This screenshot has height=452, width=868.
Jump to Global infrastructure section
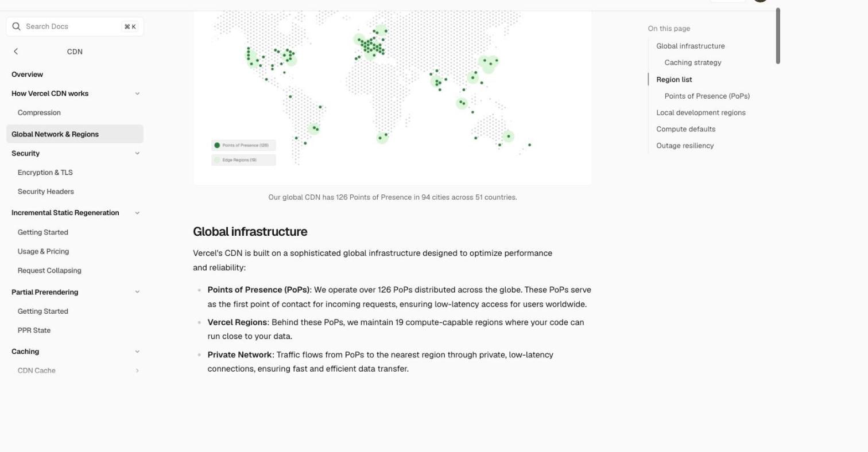691,46
